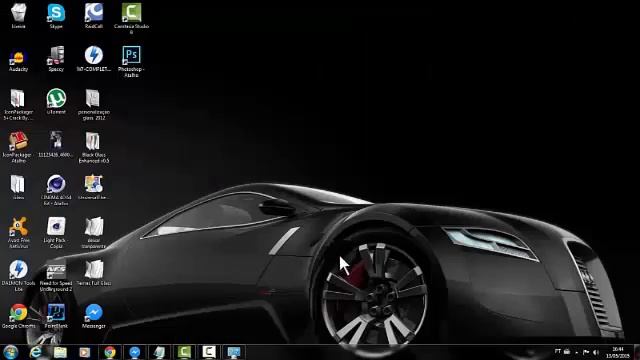The image size is (640, 360).
Task: Open the gray document icon left of green Camtasia
Action: coord(159,352)
